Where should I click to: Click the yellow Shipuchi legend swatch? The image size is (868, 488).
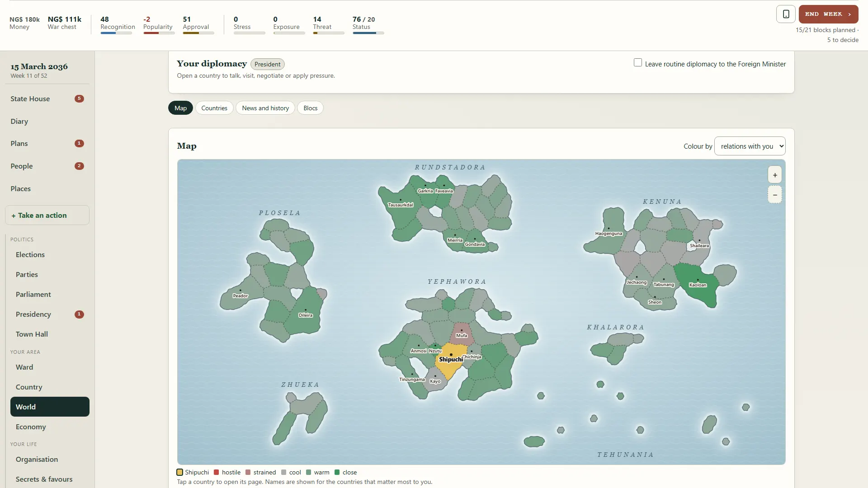click(x=179, y=472)
